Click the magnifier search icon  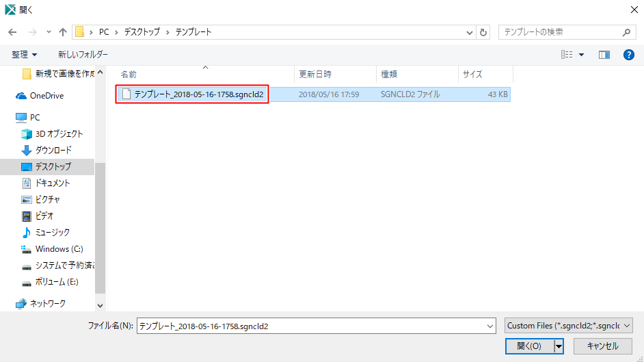click(x=626, y=32)
